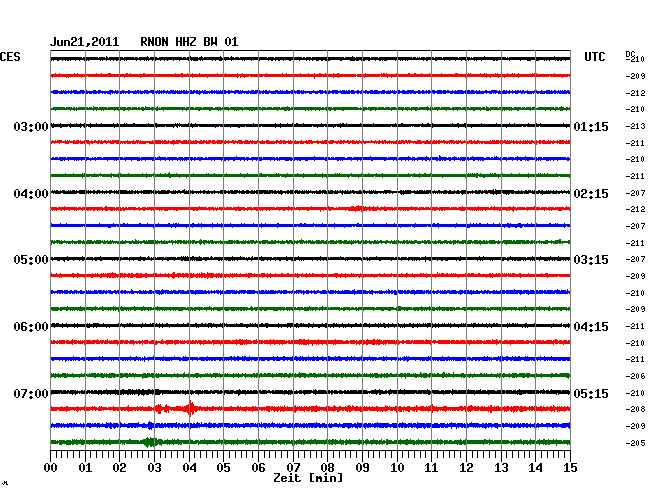650x494 pixels.
Task: Click the DC offset value -208
Action: (x=635, y=409)
